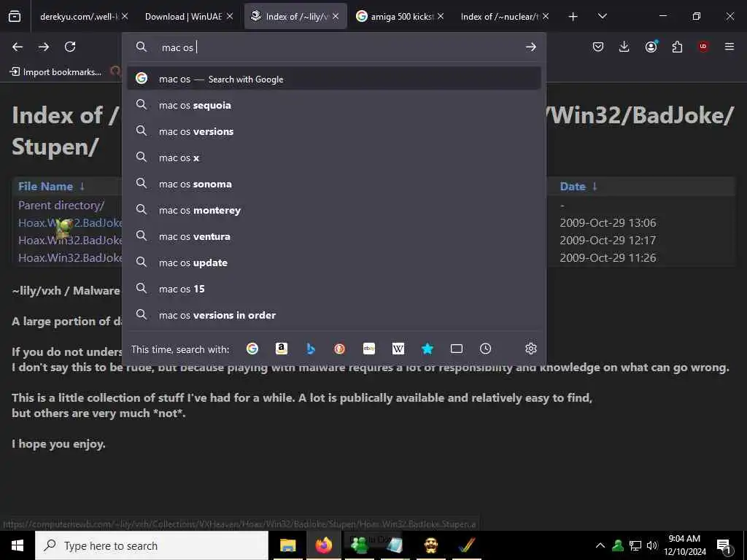Switch to the derekyu.com tab

(78, 17)
